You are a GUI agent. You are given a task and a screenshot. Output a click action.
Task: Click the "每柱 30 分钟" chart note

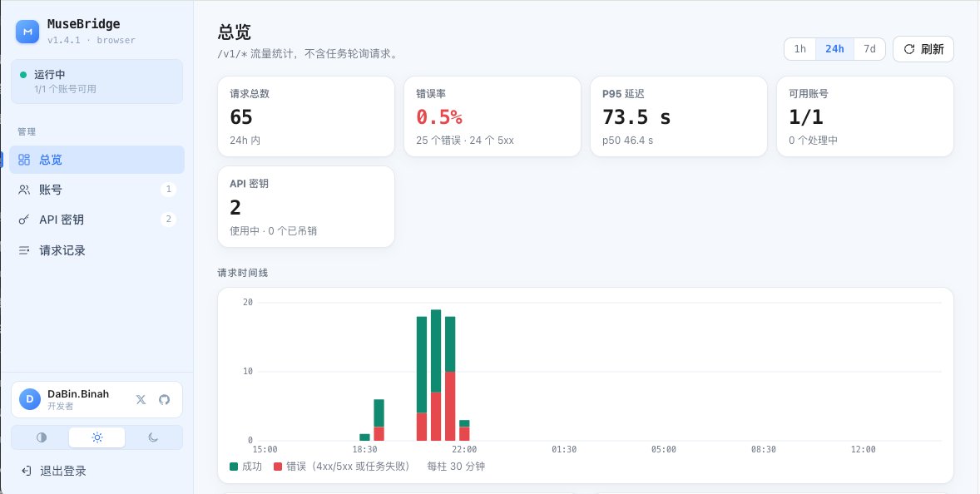click(456, 467)
